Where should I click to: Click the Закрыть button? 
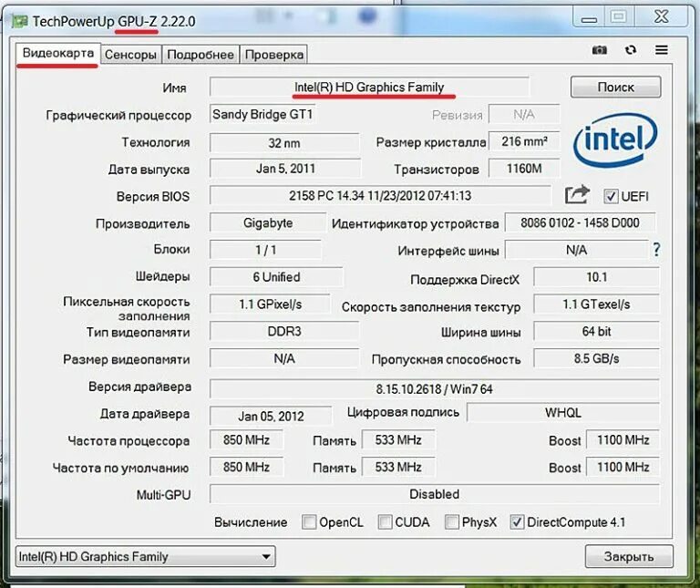tap(629, 556)
